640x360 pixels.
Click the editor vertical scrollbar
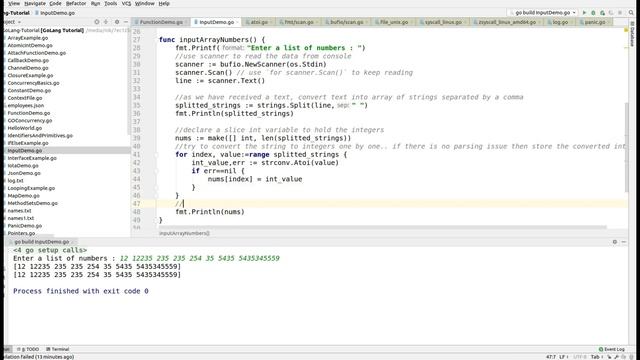[x=626, y=147]
